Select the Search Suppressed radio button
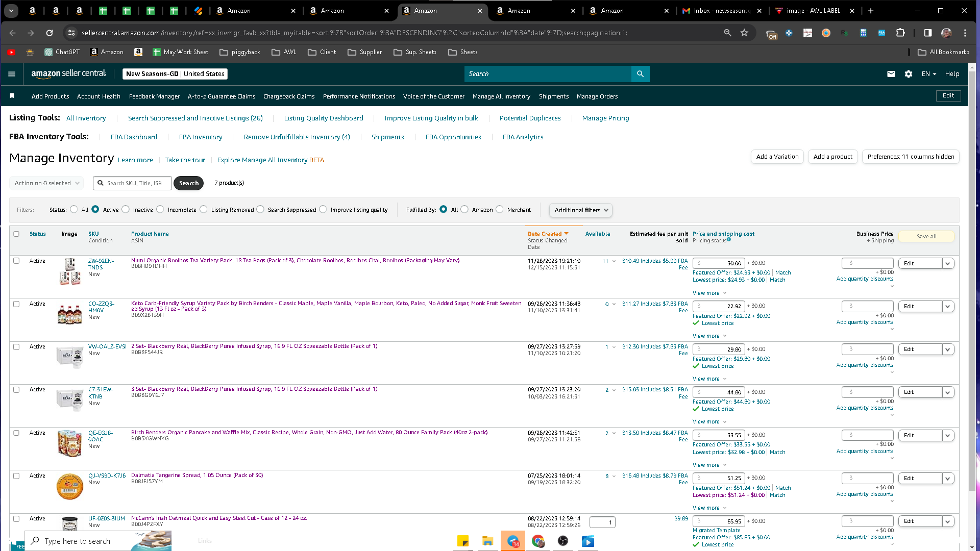This screenshot has width=980, height=551. 260,210
